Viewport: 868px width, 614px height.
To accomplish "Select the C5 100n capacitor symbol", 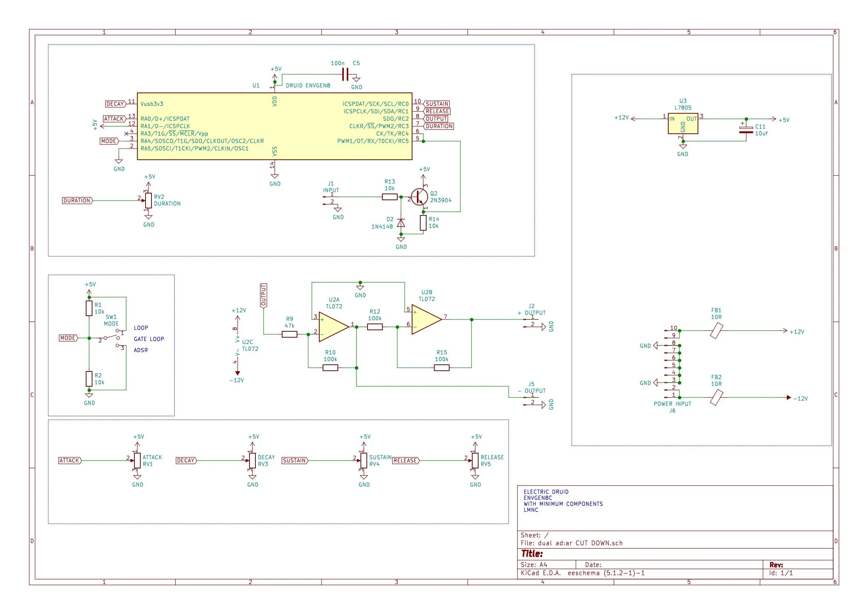I will point(345,75).
